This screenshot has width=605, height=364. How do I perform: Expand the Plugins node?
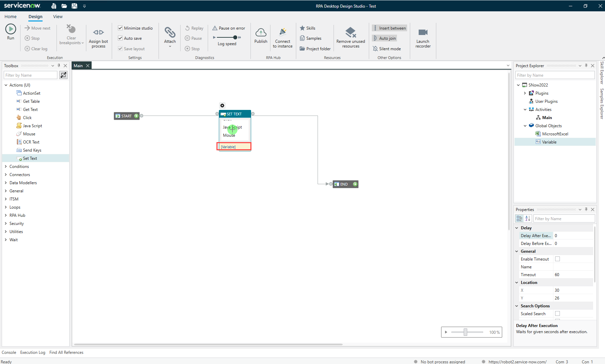[x=525, y=93]
